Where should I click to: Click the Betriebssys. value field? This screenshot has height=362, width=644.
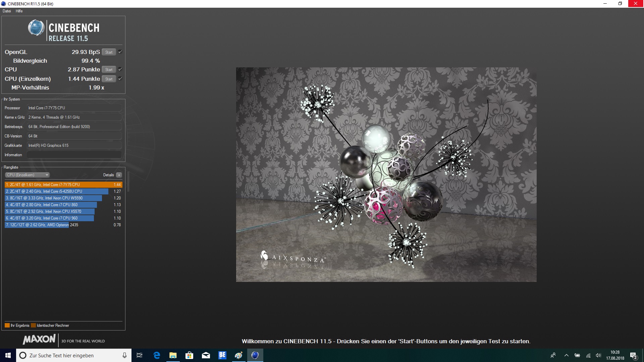[74, 127]
